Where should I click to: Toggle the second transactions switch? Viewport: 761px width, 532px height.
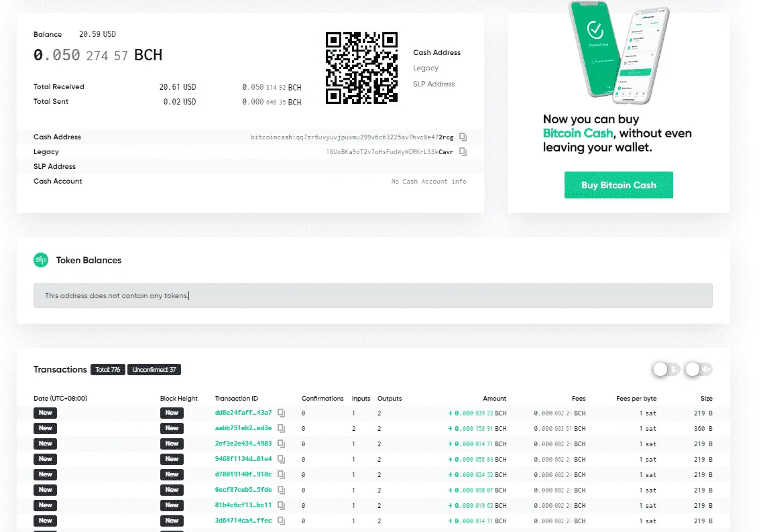click(699, 370)
